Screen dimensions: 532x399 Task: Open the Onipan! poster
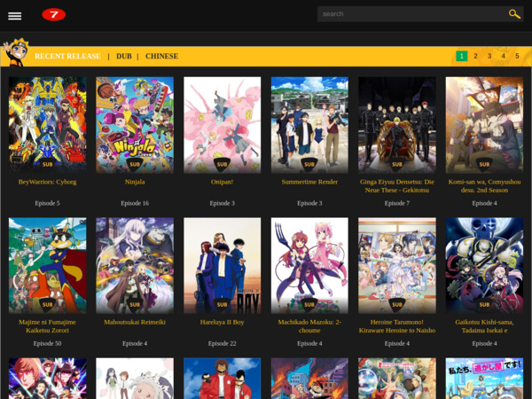click(223, 125)
